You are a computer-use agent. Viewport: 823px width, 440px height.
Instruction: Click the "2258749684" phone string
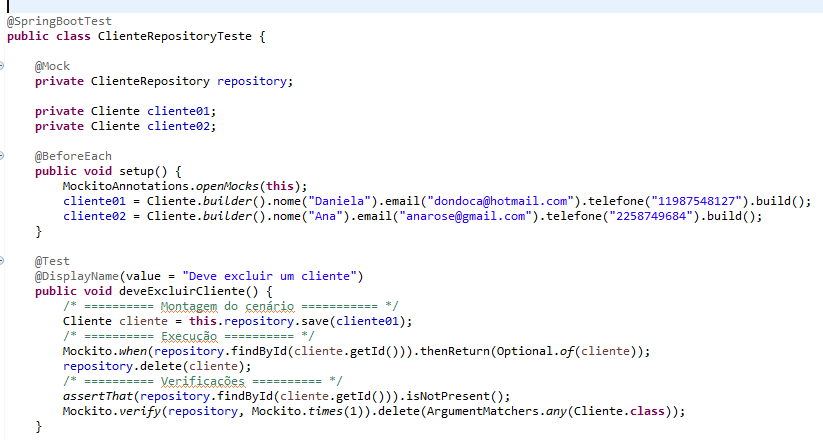(651, 216)
